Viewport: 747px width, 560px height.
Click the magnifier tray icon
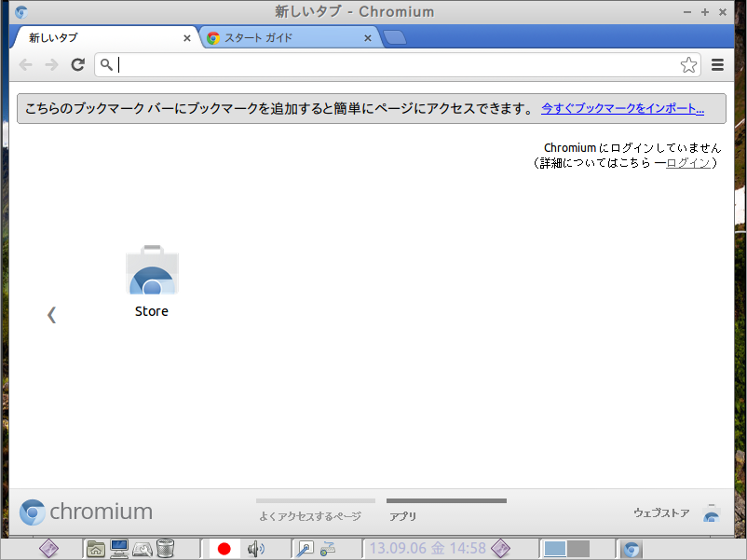[304, 549]
